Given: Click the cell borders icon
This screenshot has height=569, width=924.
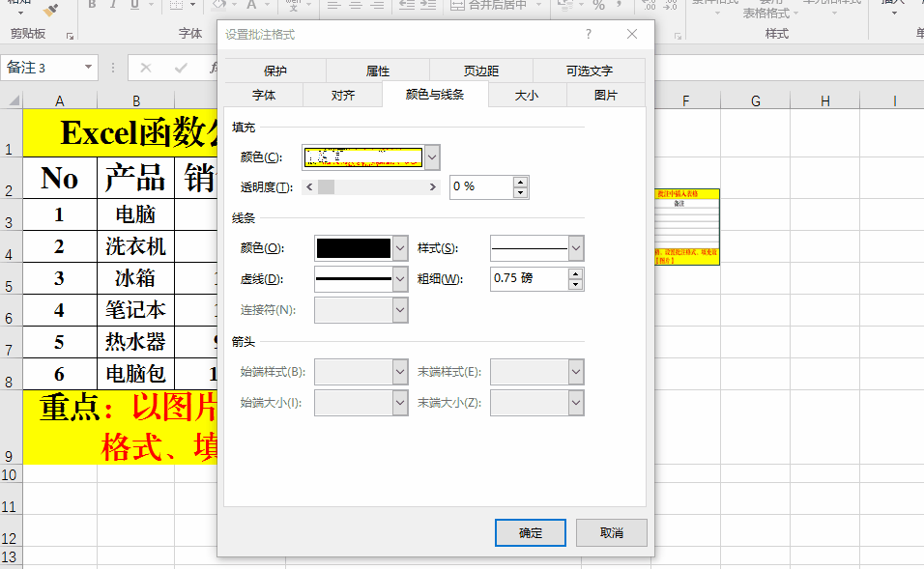Looking at the screenshot, I should click(176, 5).
